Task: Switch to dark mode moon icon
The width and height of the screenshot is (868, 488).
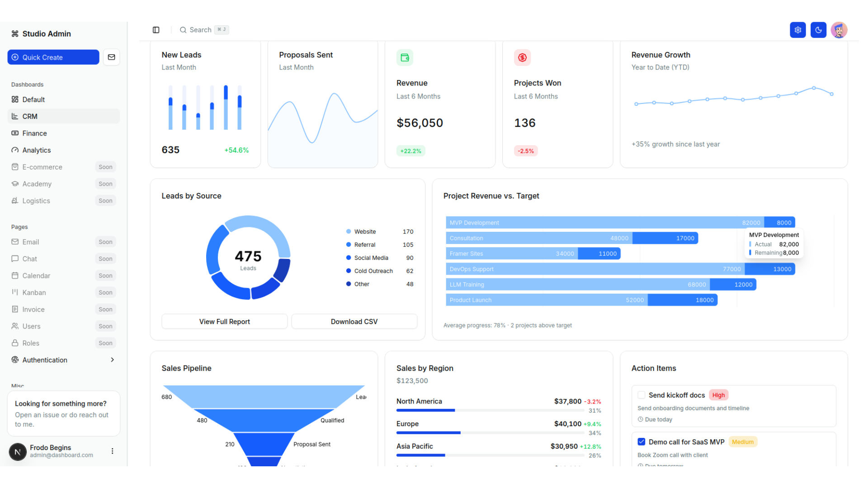Action: click(818, 30)
